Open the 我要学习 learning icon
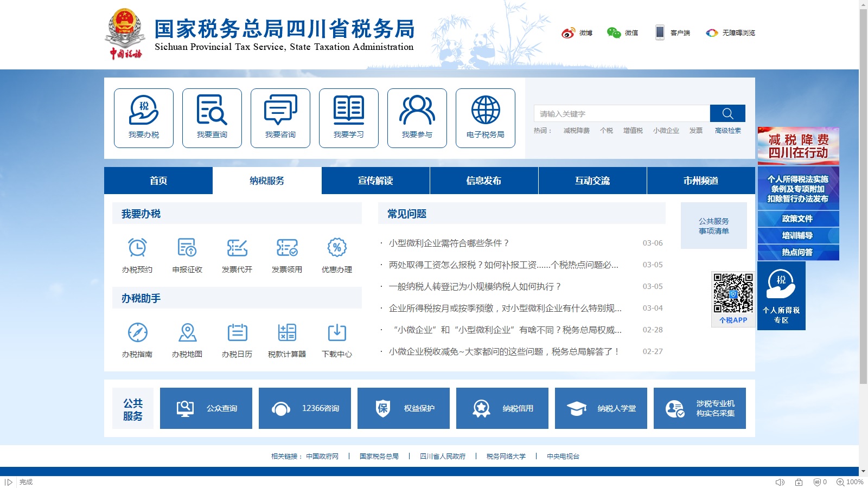Screen dimensions: 868x488 (349, 118)
